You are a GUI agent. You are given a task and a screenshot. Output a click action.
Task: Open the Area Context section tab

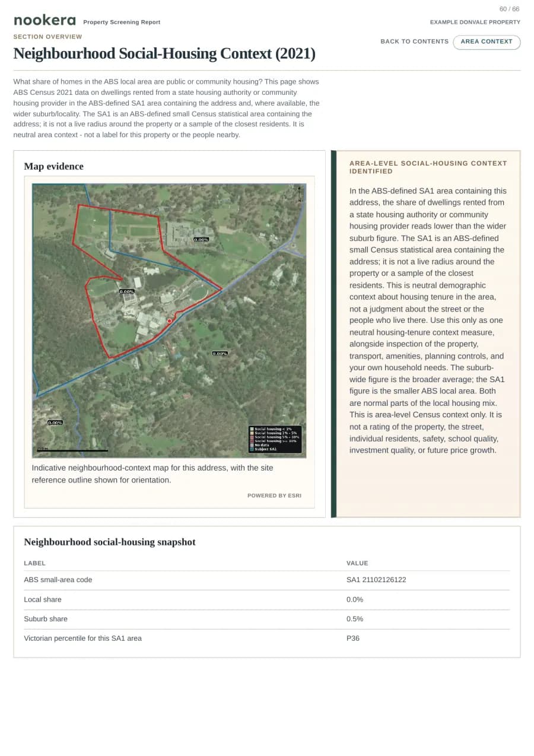coord(487,42)
